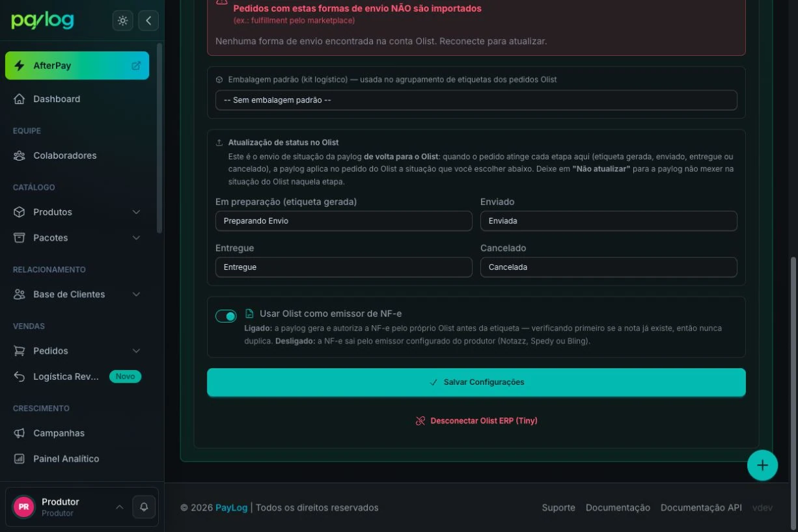
Task: Click the package icon beside Embalagem padrão
Action: tap(219, 79)
